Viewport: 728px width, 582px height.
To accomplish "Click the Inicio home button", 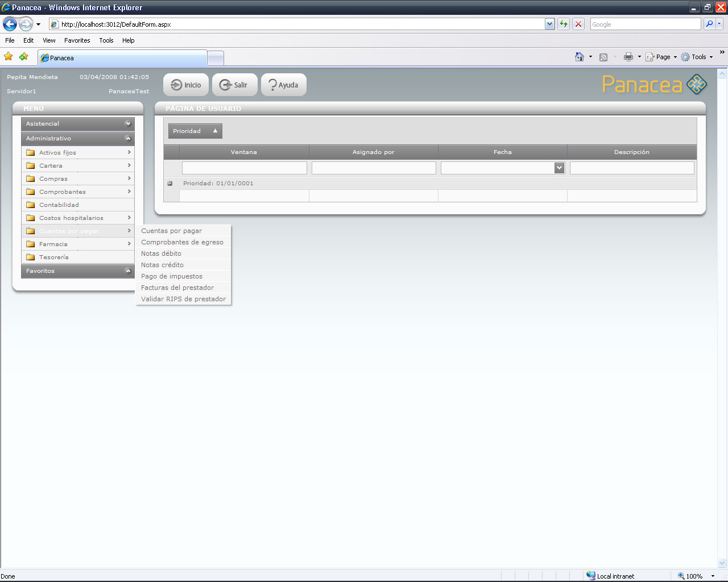I will coord(186,85).
